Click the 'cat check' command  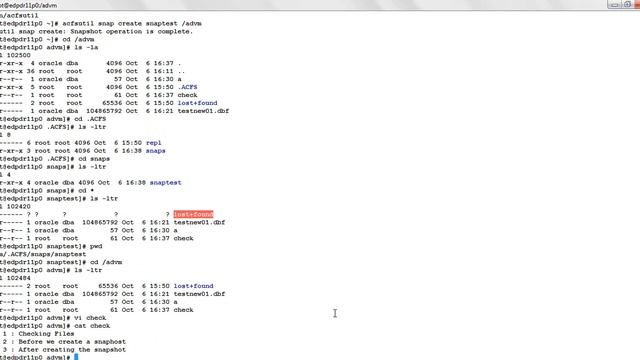coord(92,326)
